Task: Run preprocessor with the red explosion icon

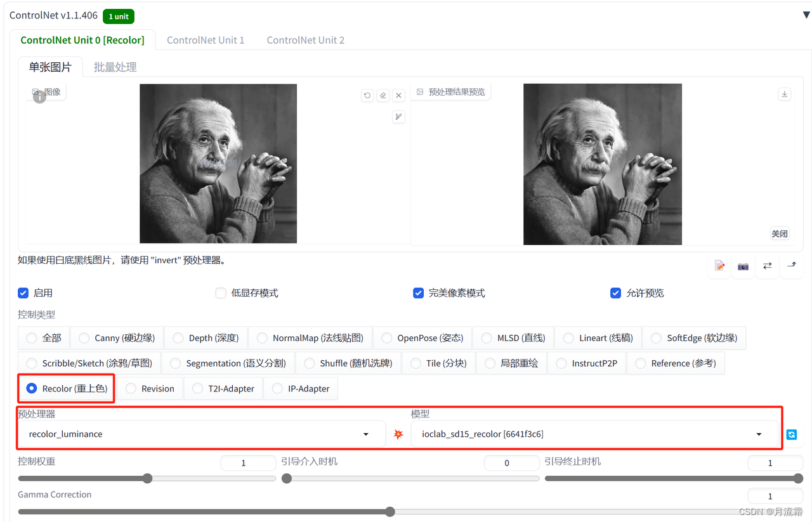Action: point(398,434)
